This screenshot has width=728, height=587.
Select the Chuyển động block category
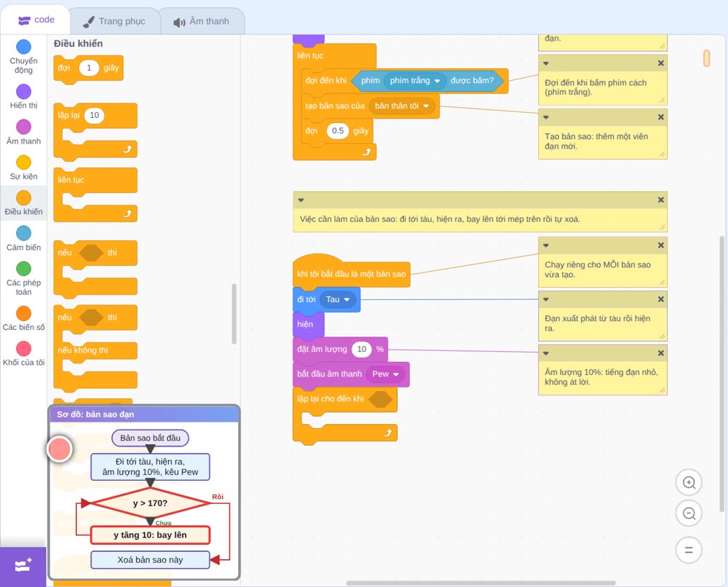click(x=23, y=57)
